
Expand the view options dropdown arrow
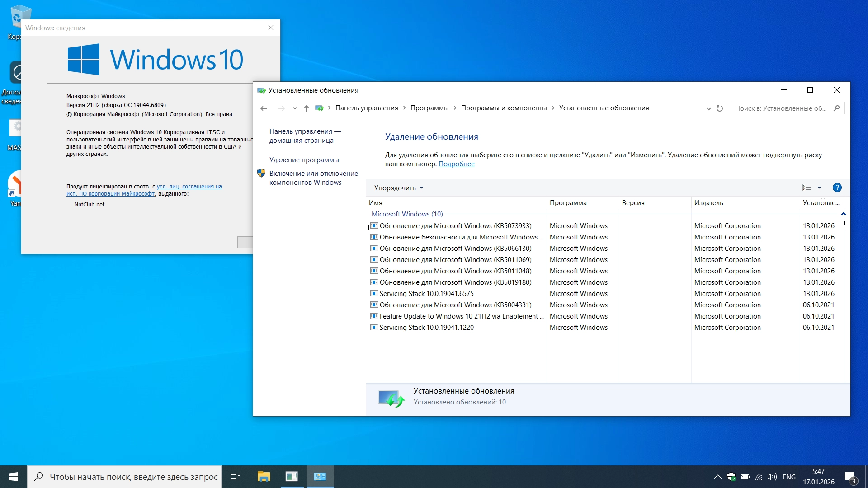tap(819, 188)
